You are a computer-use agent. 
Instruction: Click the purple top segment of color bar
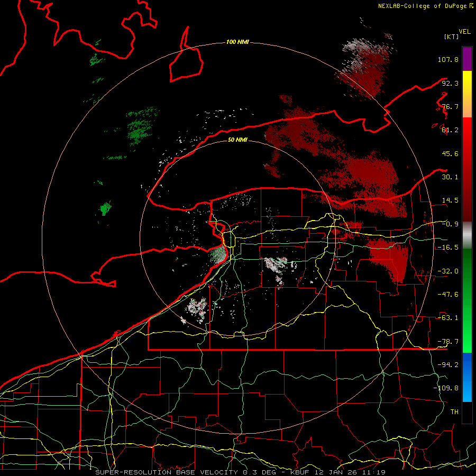(467, 59)
